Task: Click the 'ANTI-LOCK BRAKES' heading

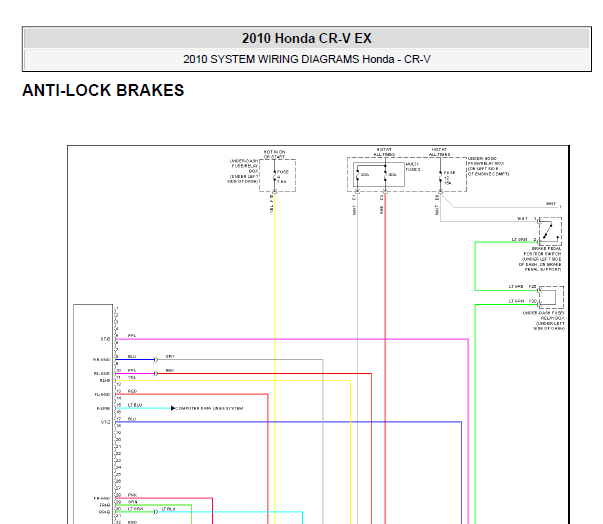Action: [x=103, y=91]
